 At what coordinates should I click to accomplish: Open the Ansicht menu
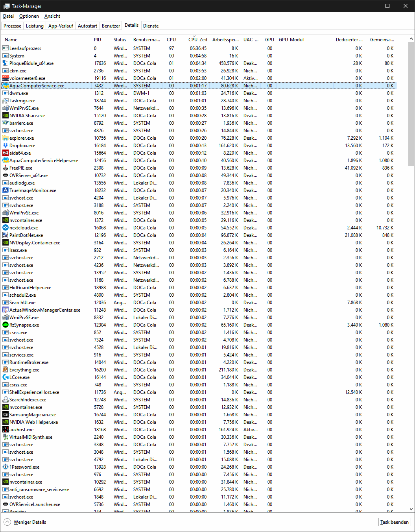(x=52, y=16)
